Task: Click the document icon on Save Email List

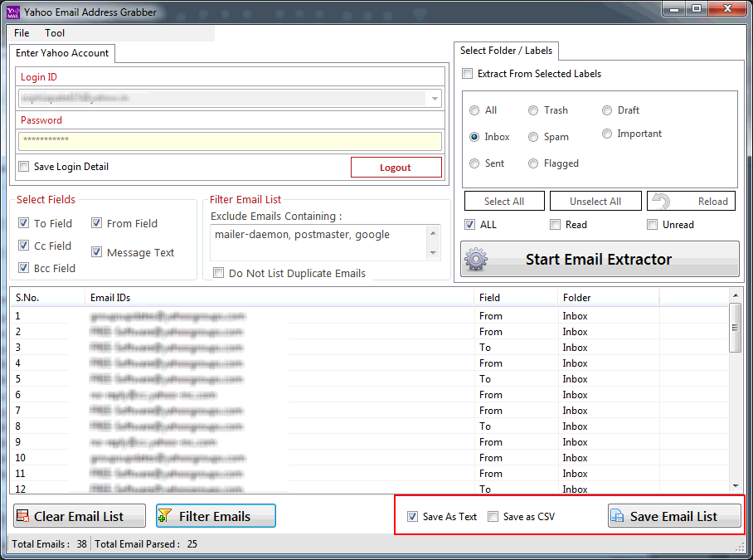Action: coord(617,516)
